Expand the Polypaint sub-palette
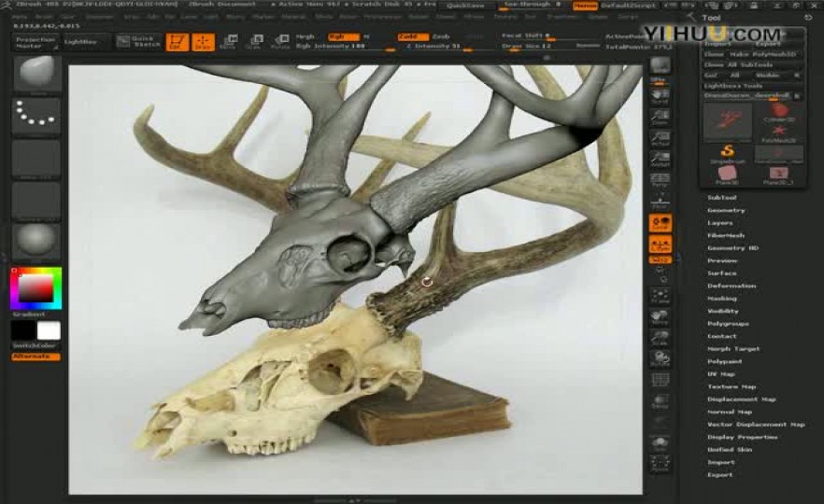Image resolution: width=824 pixels, height=504 pixels. (x=724, y=362)
